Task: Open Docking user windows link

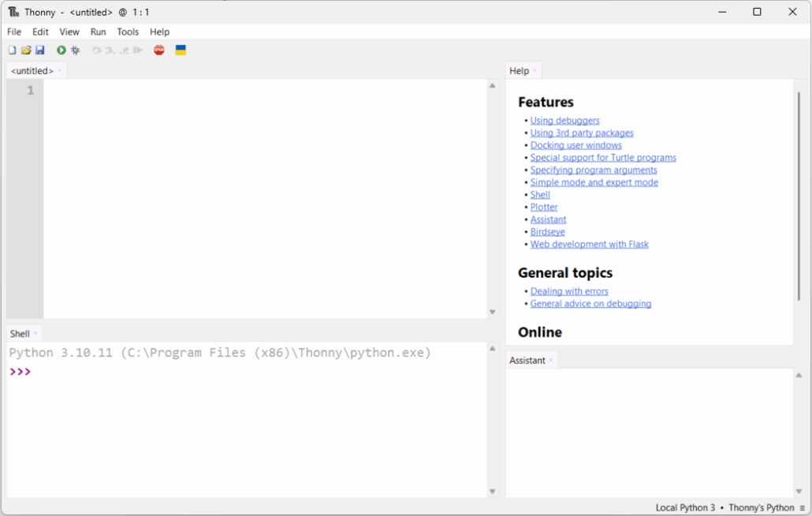Action: tap(575, 145)
